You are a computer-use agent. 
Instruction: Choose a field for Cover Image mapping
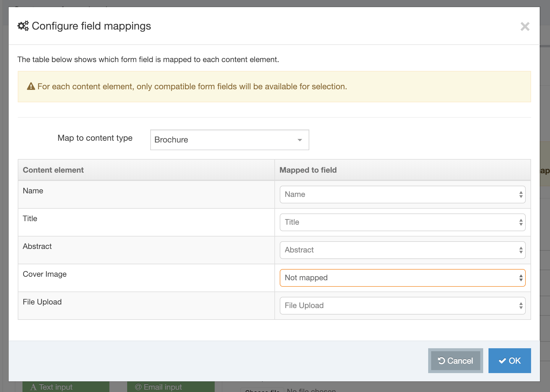pos(402,278)
